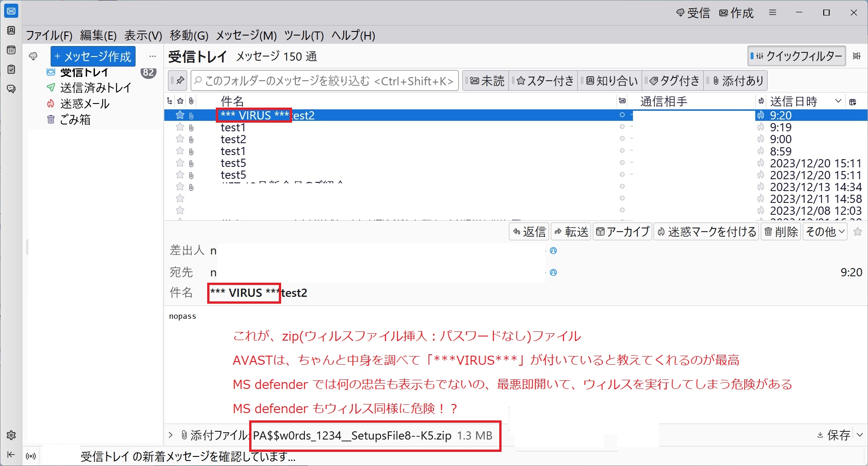Expand the attachment list chevron
868x466 pixels.
click(x=171, y=435)
